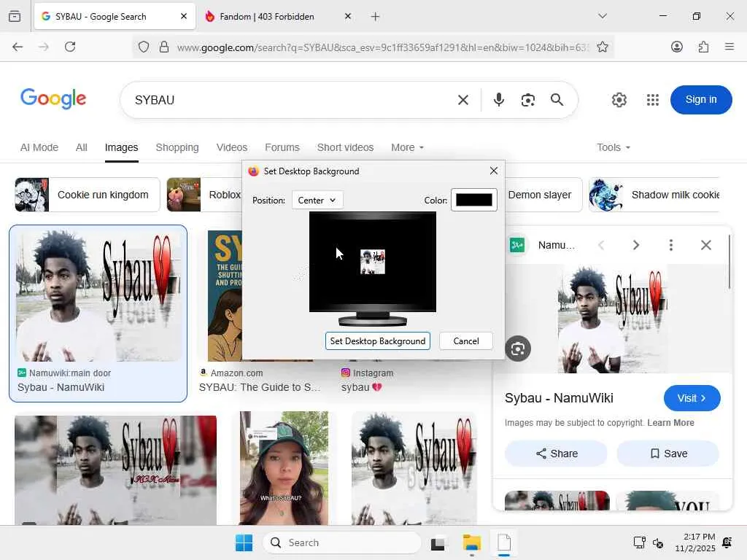Select the Cookie run kingdom suggestion chip
Screen dimensions: 747x560
click(88, 195)
